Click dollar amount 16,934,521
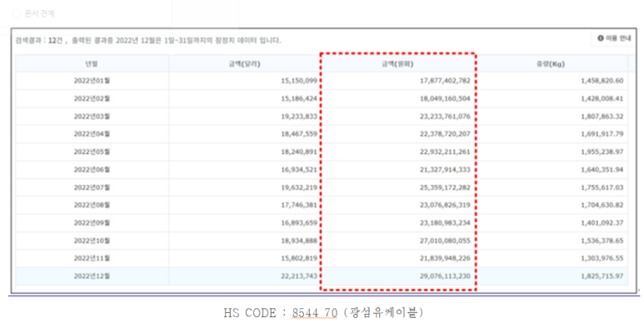This screenshot has height=328, width=644. click(x=299, y=170)
